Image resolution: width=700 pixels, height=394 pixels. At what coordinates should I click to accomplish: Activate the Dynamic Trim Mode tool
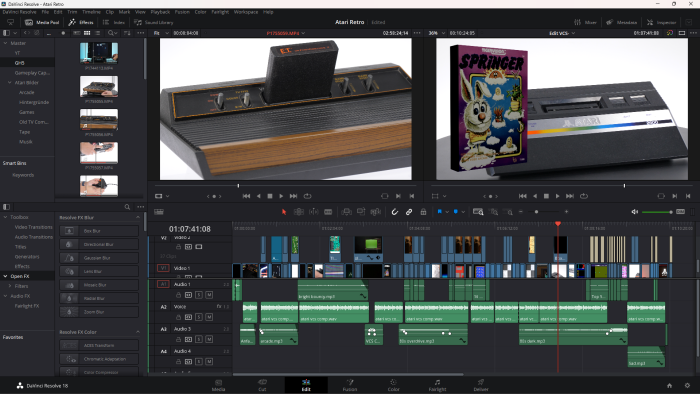click(x=314, y=212)
